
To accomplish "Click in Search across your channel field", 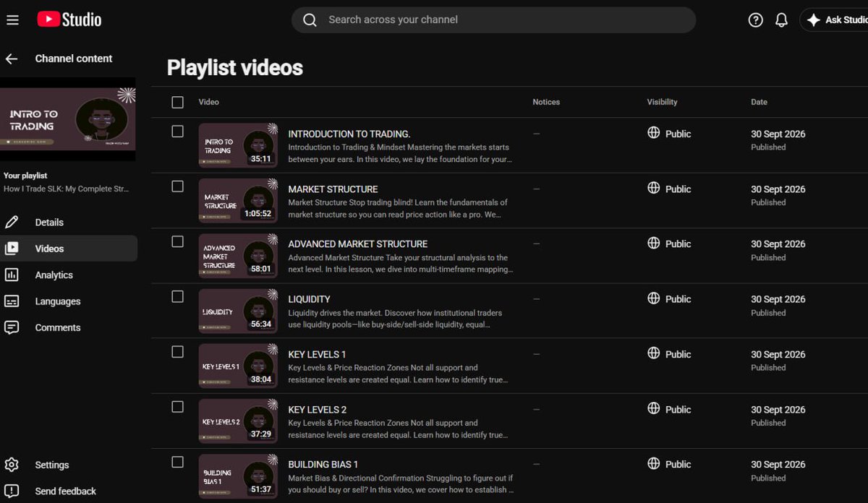I will coord(493,20).
